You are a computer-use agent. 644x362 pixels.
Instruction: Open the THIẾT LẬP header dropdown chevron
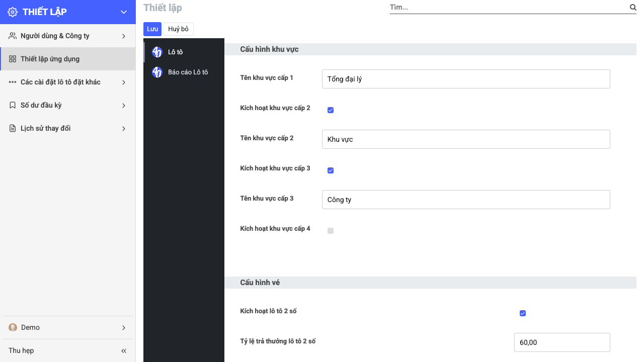pos(124,12)
